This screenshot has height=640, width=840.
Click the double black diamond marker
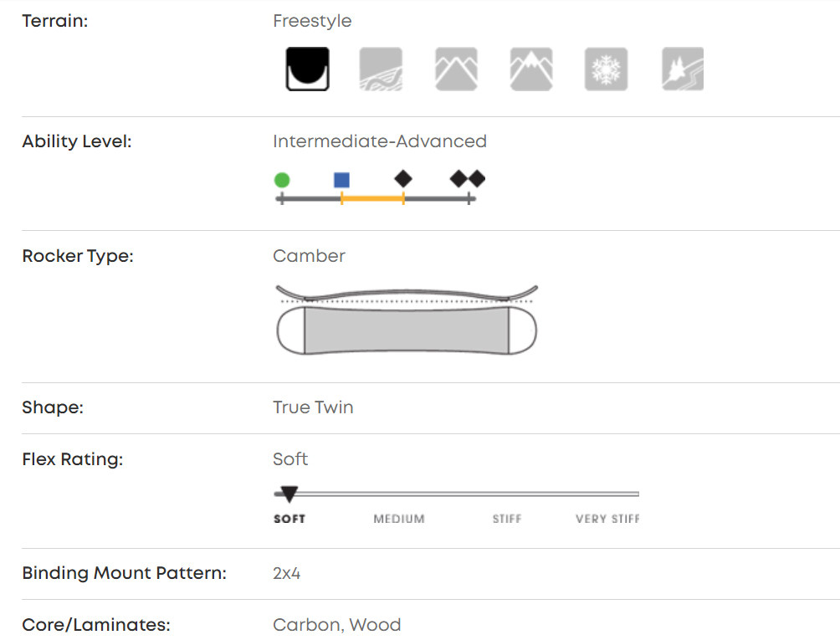[x=468, y=178]
